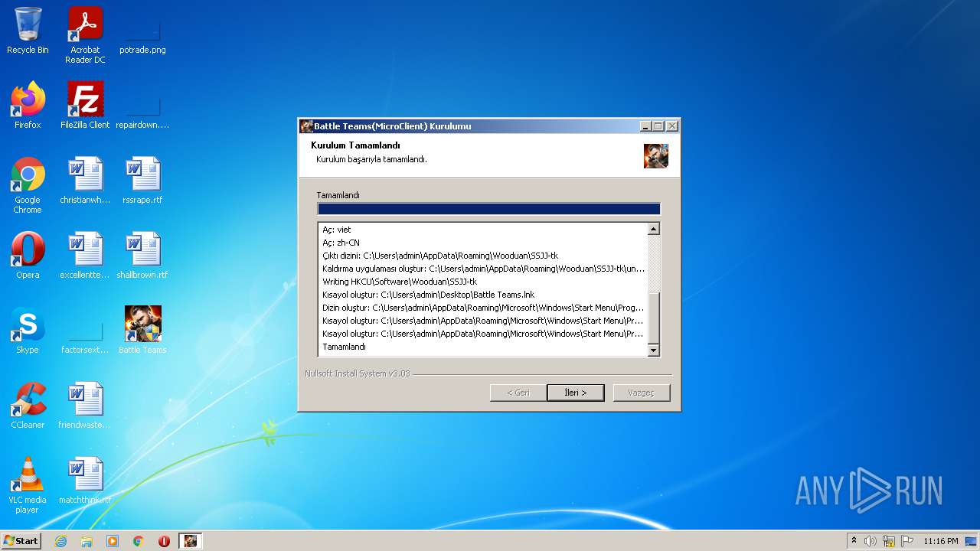Open Skype desktop shortcut
Screen dimensions: 980x551
[x=28, y=331]
